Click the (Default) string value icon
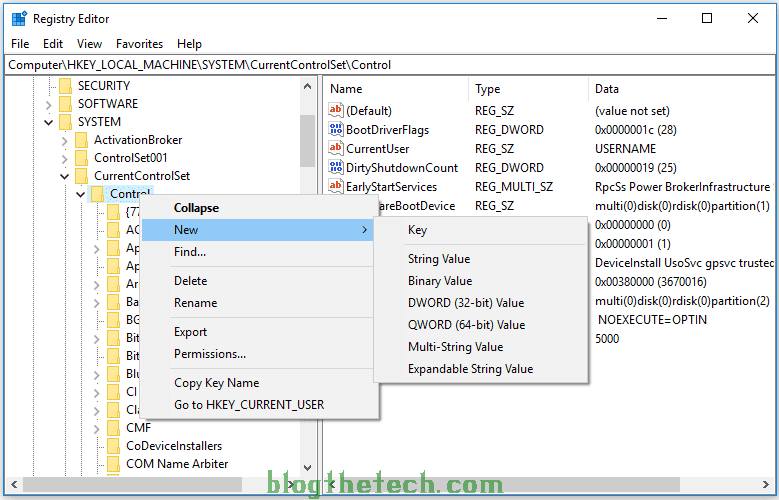Viewport: 779px width, 500px height. point(336,111)
